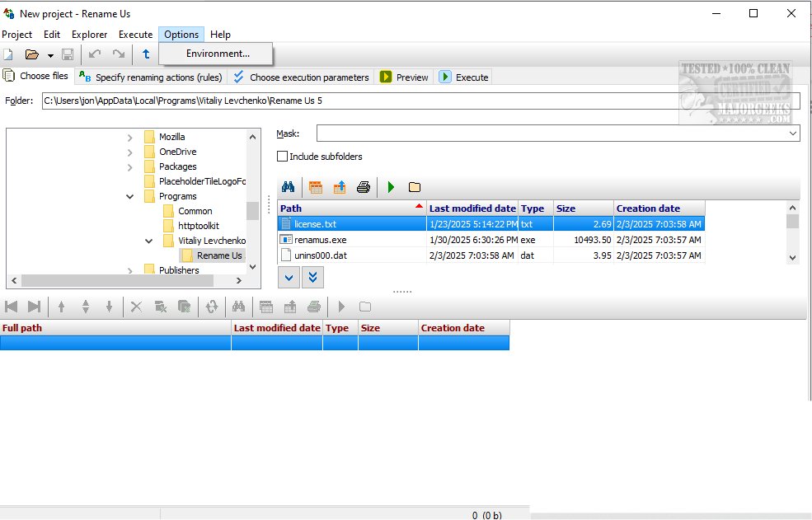This screenshot has height=520, width=812.
Task: Click the green play arrow icon
Action: coord(391,187)
